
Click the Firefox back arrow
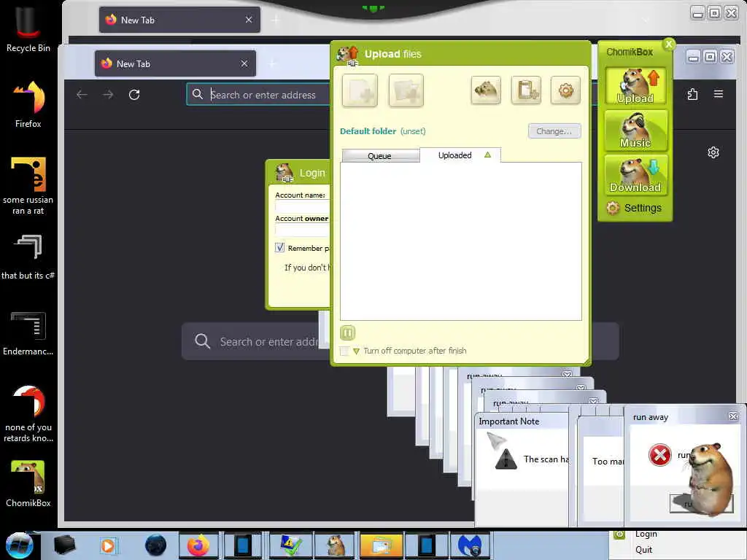tap(82, 95)
